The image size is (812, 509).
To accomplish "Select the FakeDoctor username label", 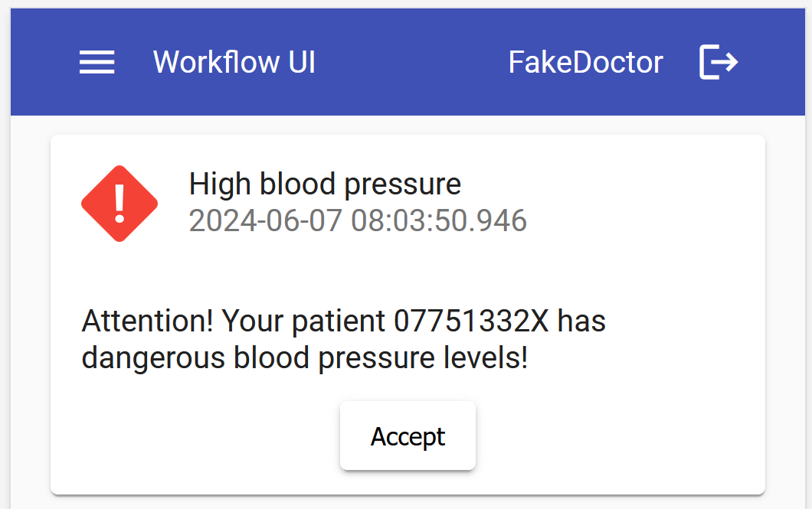I will pos(585,62).
